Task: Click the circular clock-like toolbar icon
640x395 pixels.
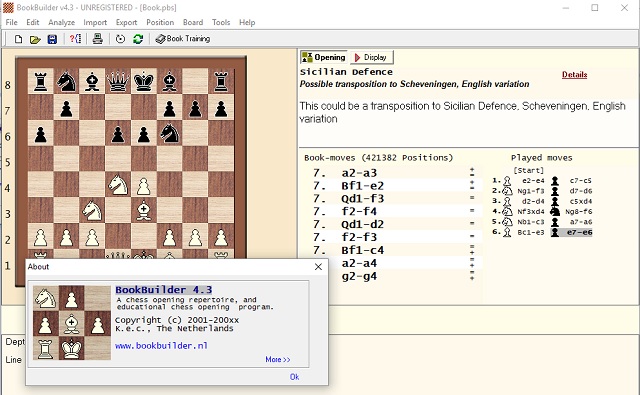Action: [120, 39]
